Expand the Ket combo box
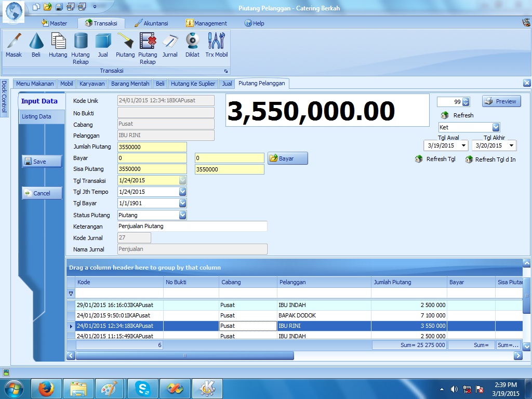This screenshot has height=399, width=532. pos(496,127)
